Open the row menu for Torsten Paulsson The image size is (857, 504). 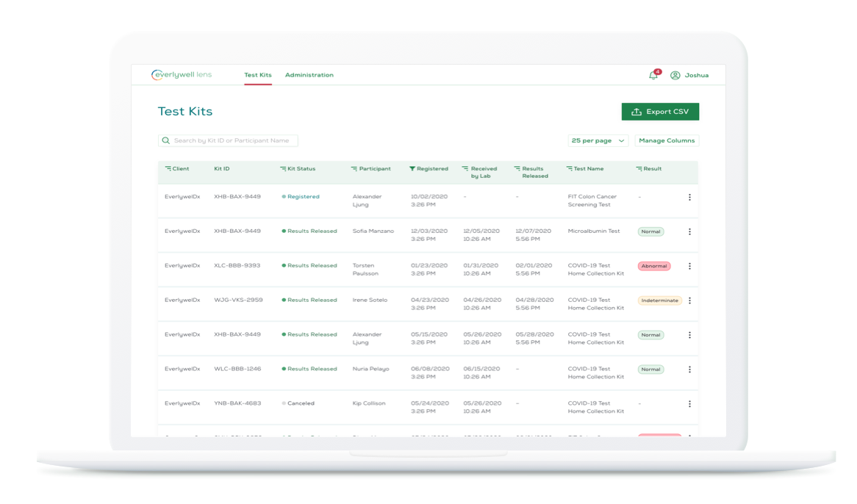689,266
